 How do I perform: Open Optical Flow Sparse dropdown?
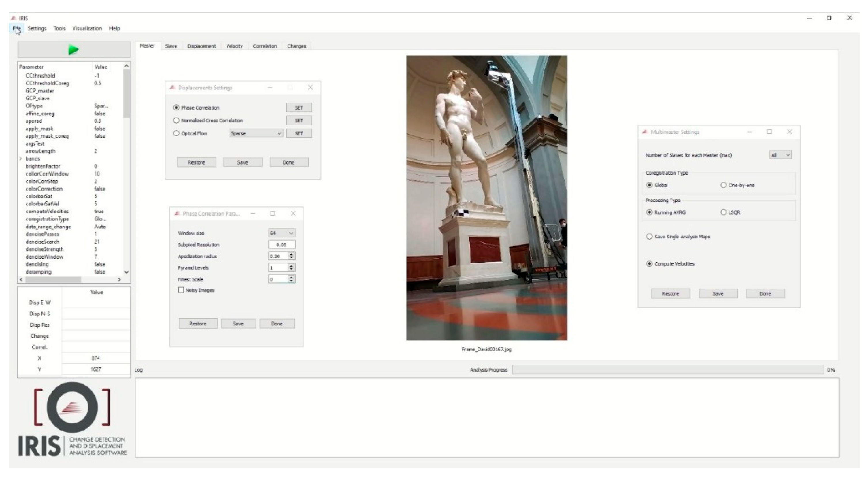pyautogui.click(x=256, y=133)
